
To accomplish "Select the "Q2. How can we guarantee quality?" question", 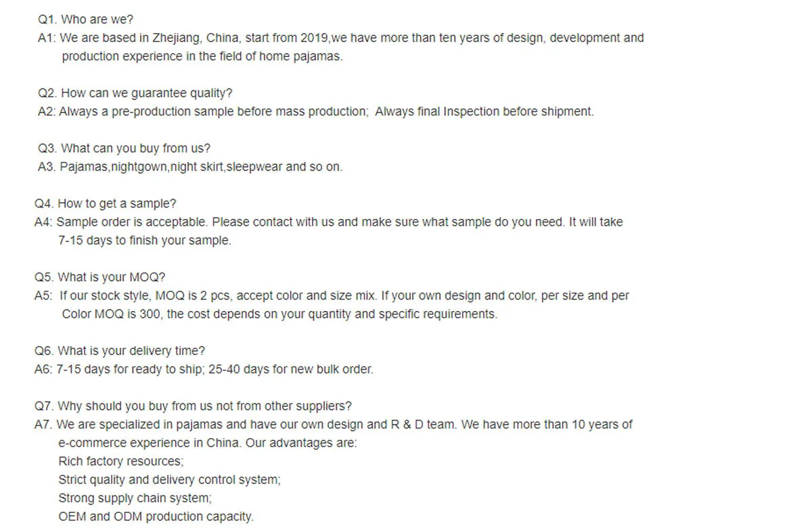I will [135, 93].
